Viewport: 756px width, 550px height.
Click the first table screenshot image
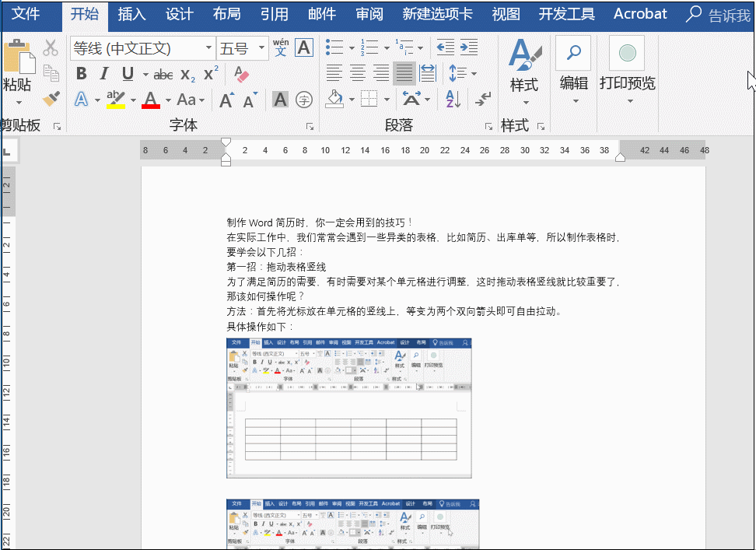coord(349,408)
